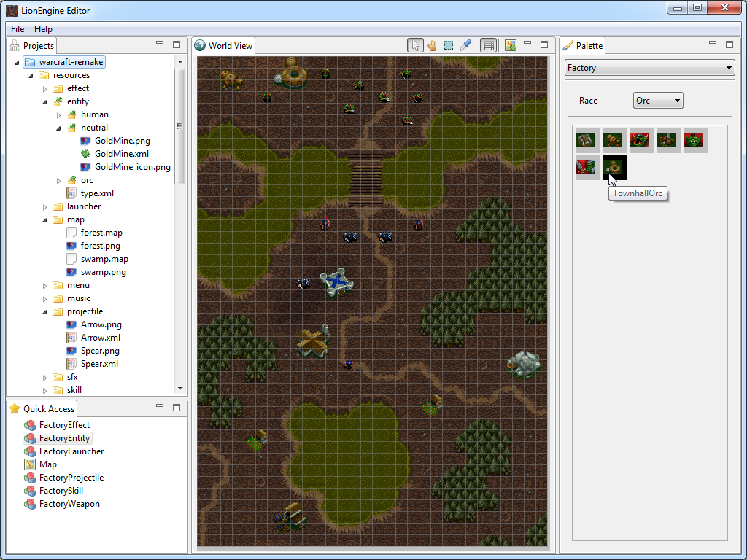Collapse the projectile folder
The height and width of the screenshot is (560, 747).
pos(44,312)
